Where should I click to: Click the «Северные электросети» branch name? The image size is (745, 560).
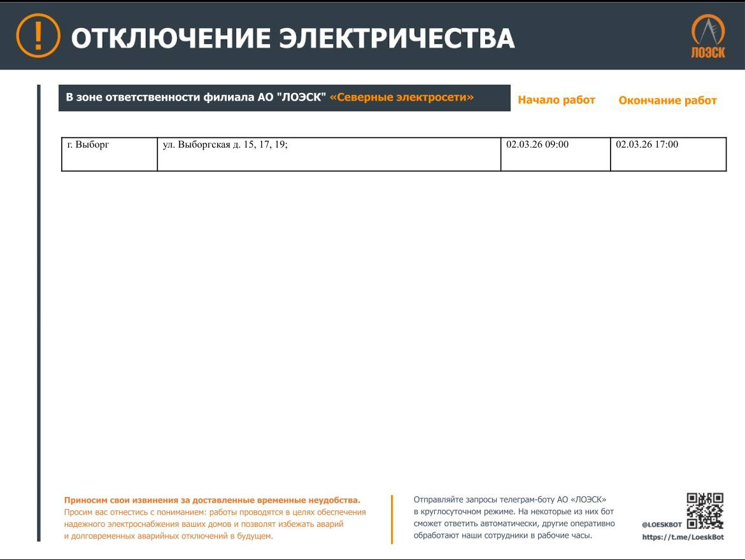coord(402,97)
